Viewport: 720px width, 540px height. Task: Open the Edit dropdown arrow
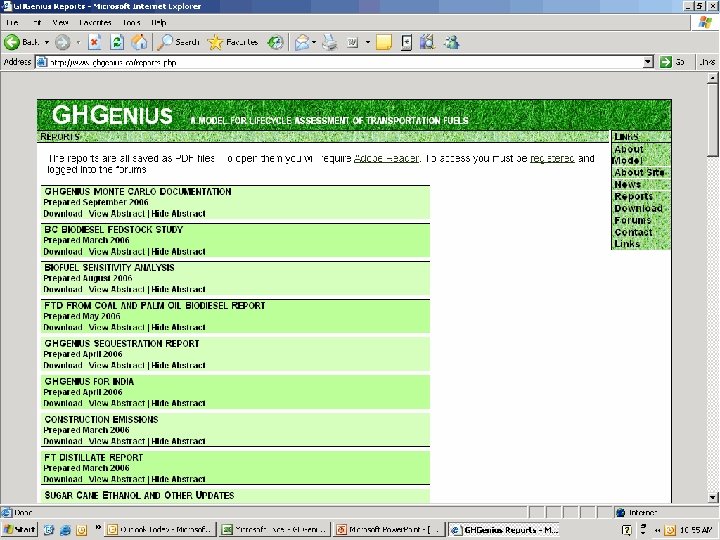point(368,42)
